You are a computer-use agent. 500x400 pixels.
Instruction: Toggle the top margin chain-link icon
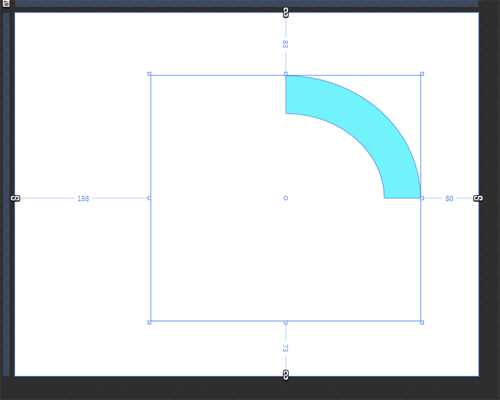point(286,13)
